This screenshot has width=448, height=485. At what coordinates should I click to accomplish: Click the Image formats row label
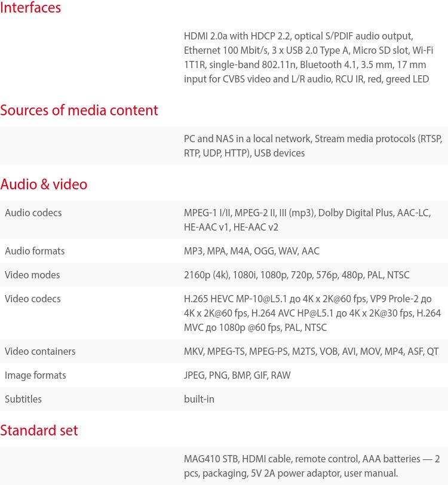pyautogui.click(x=35, y=375)
